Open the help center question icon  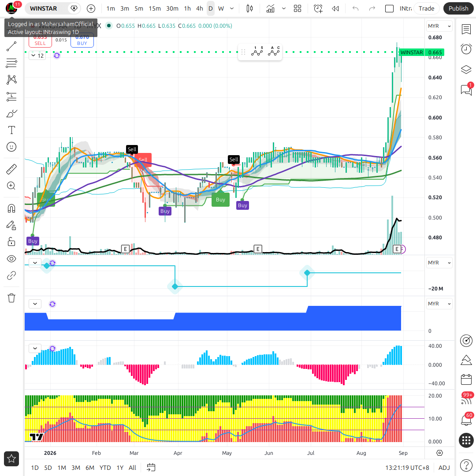pyautogui.click(x=466, y=465)
